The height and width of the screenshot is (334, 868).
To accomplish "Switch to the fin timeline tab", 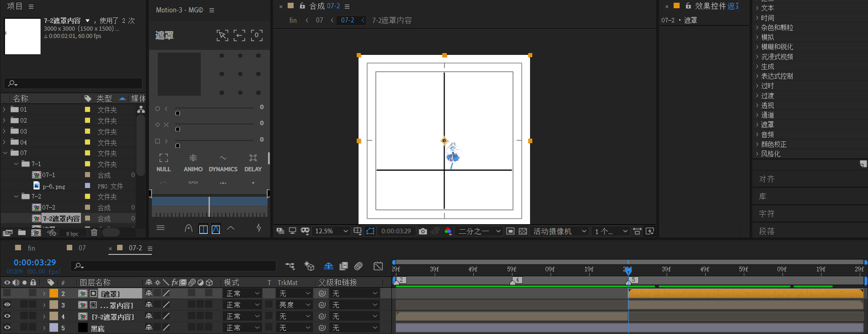I will pyautogui.click(x=31, y=248).
